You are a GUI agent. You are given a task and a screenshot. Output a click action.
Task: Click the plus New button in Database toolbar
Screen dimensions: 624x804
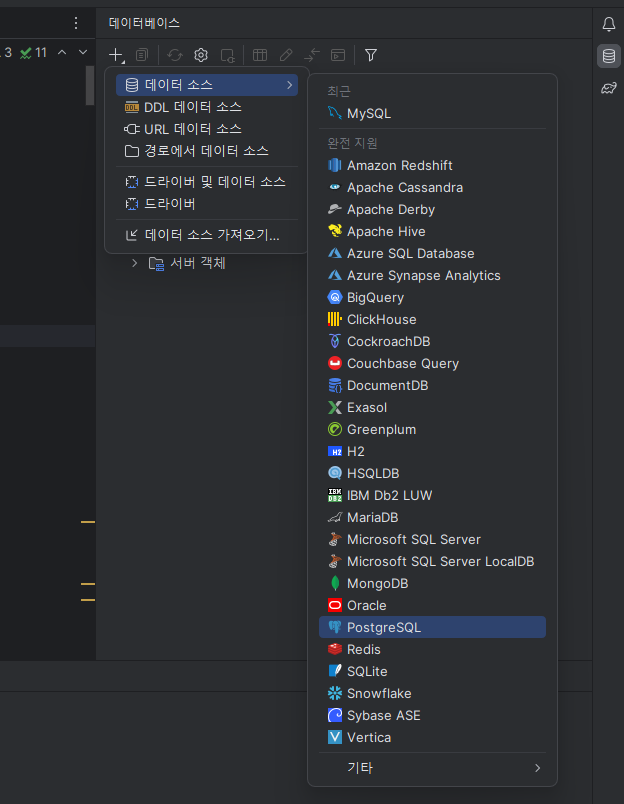116,55
